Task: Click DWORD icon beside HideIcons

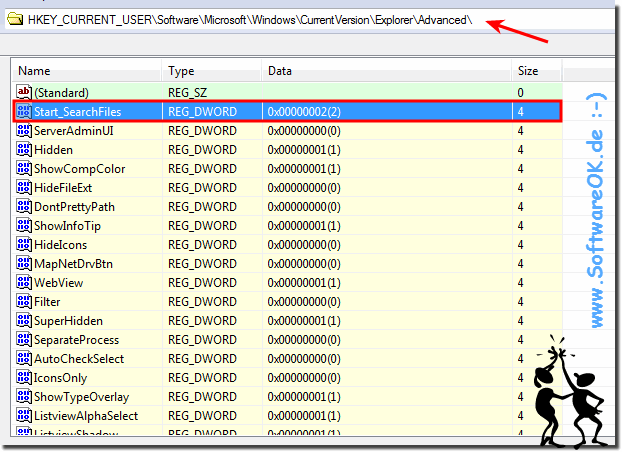Action: (x=24, y=245)
